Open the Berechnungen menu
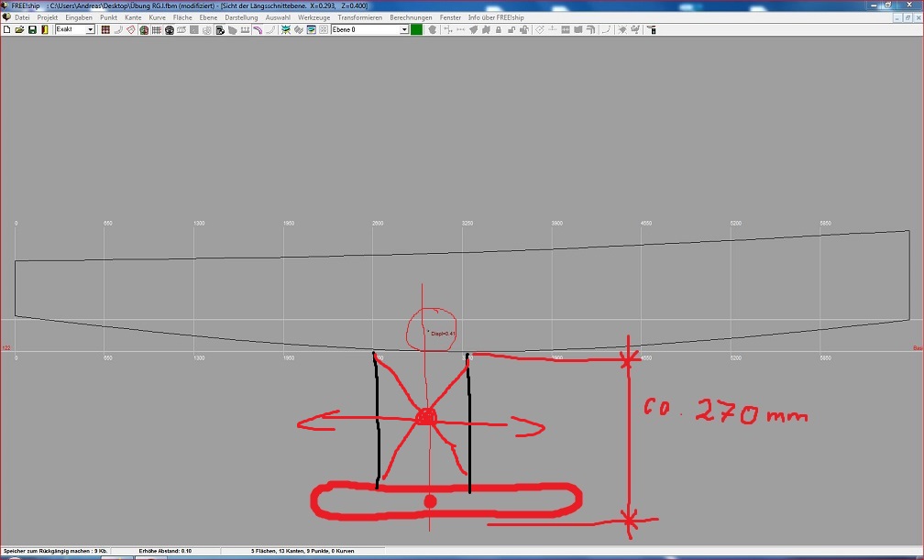This screenshot has height=560, width=924. tap(411, 17)
